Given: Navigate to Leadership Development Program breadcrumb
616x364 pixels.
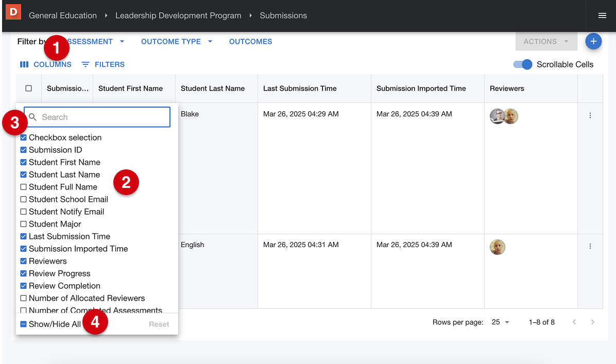Looking at the screenshot, I should [178, 15].
